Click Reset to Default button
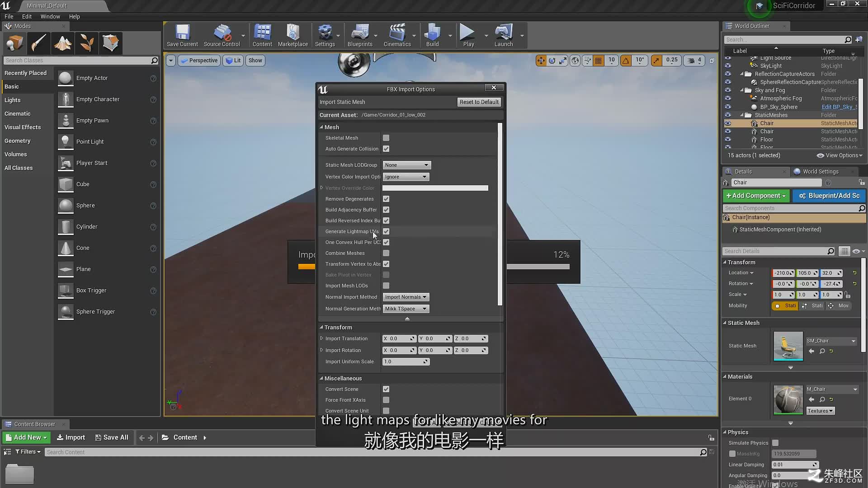 coord(479,102)
